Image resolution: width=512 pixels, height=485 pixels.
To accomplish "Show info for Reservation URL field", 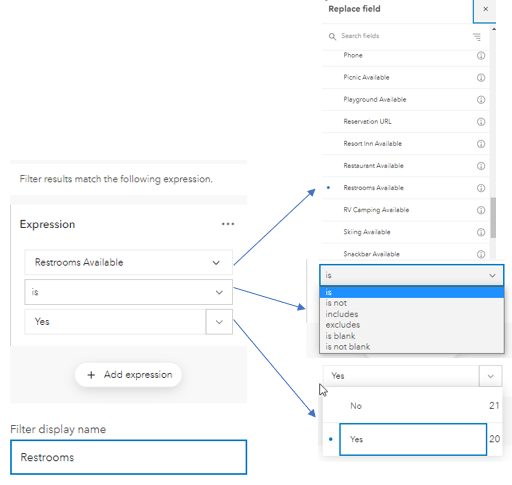I will point(481,122).
